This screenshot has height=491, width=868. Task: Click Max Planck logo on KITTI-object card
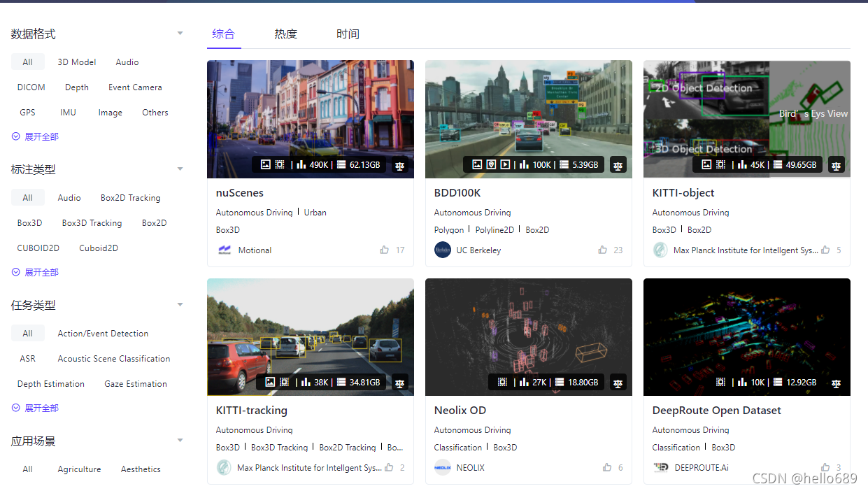tap(660, 250)
